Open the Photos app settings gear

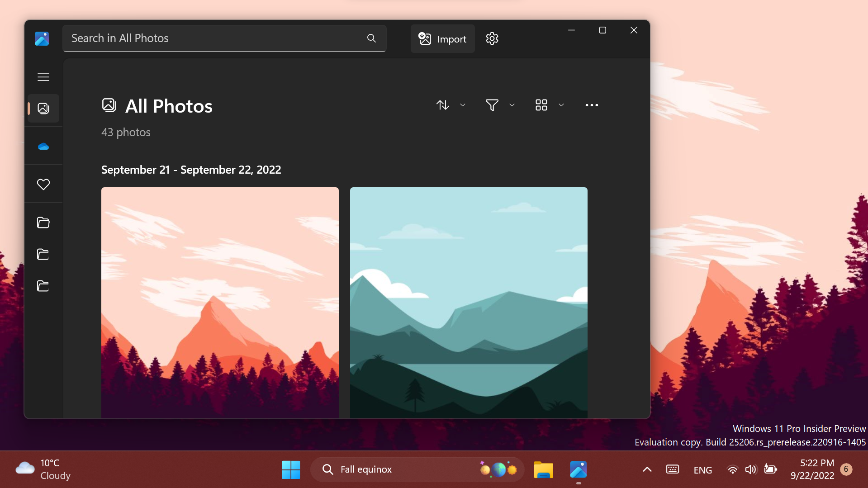click(492, 38)
